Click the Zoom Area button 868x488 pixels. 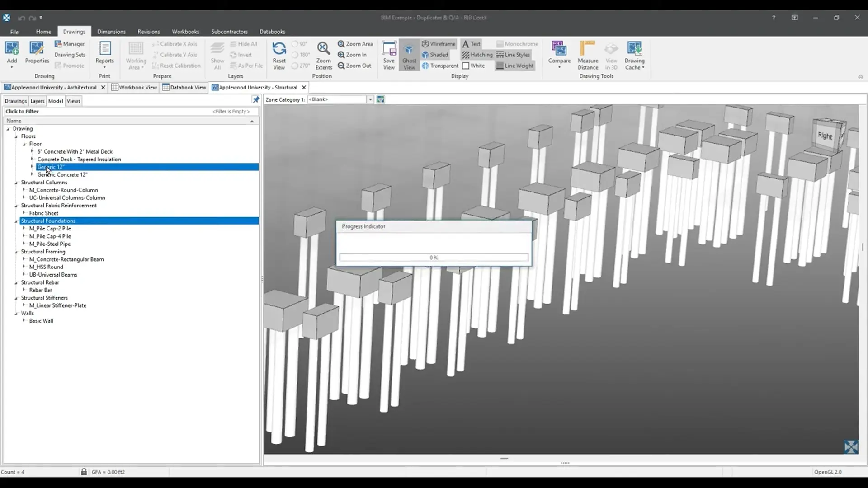click(x=355, y=44)
